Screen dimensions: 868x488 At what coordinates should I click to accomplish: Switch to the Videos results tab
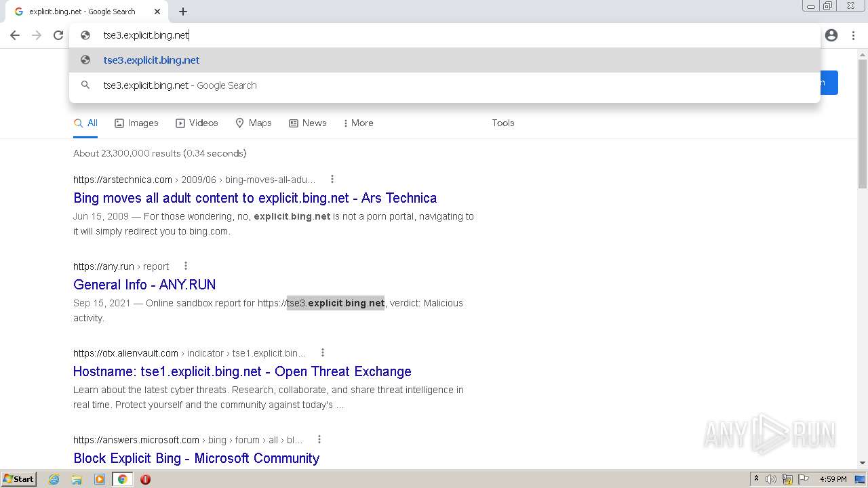pos(197,123)
